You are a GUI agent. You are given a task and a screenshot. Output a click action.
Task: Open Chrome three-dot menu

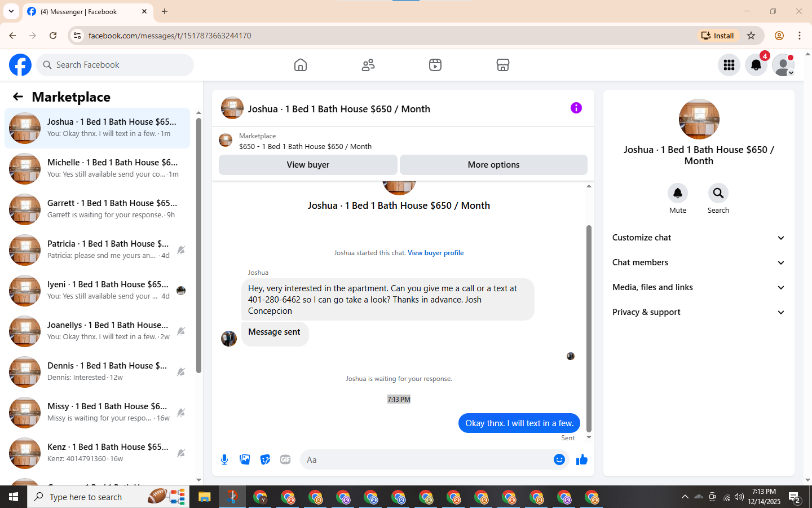click(x=800, y=36)
